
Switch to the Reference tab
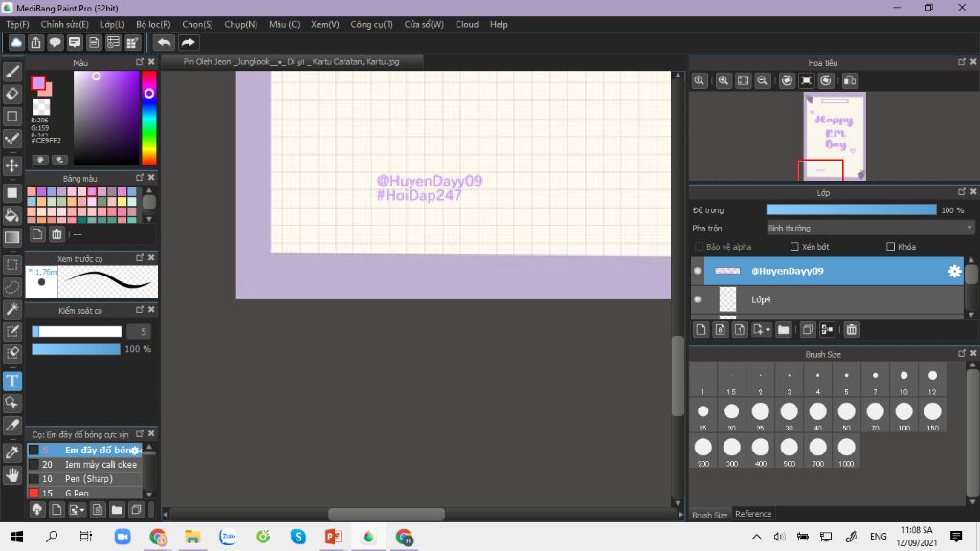[753, 514]
